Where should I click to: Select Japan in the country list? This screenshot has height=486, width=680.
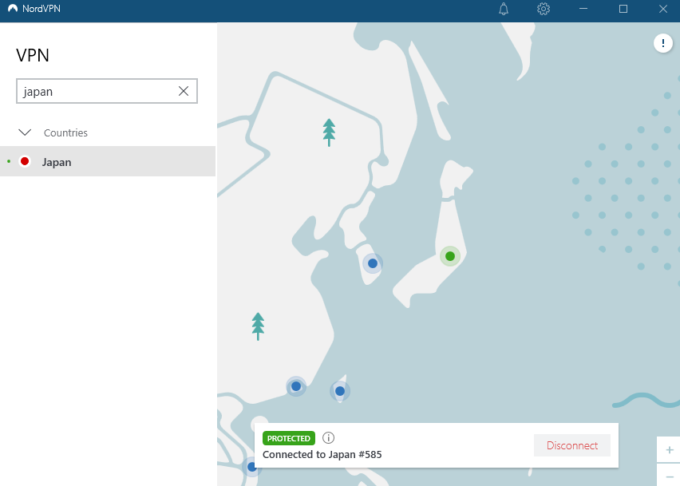click(108, 161)
